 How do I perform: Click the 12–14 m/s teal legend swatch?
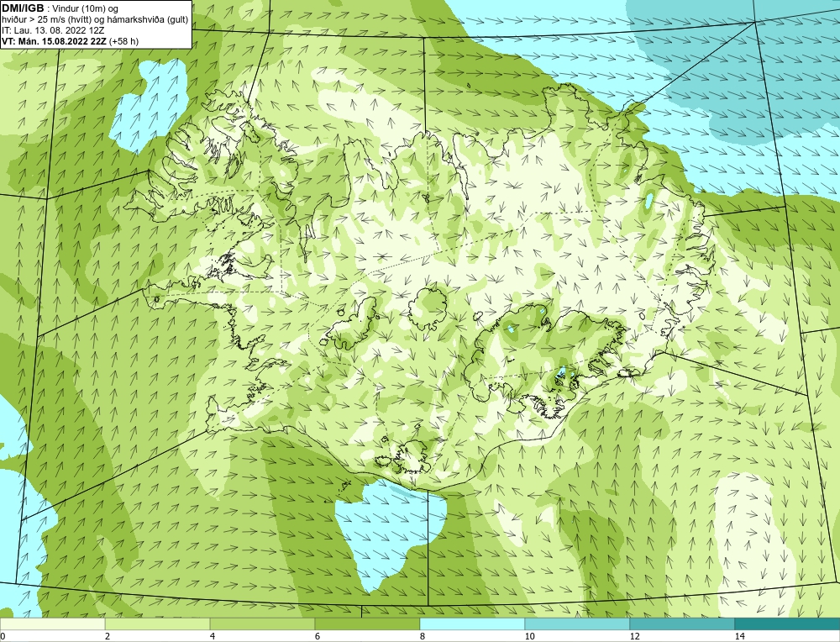pyautogui.click(x=682, y=624)
